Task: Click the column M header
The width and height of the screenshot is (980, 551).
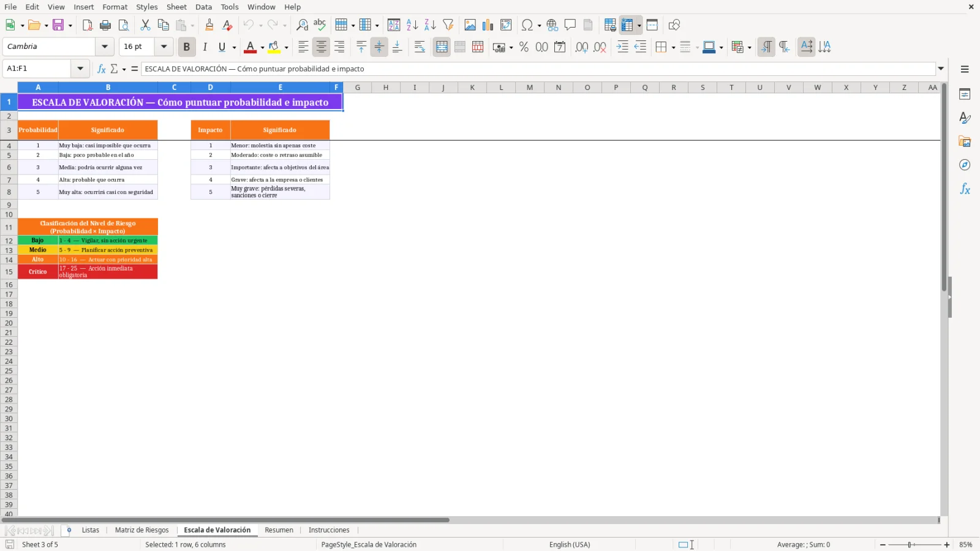Action: [530, 88]
